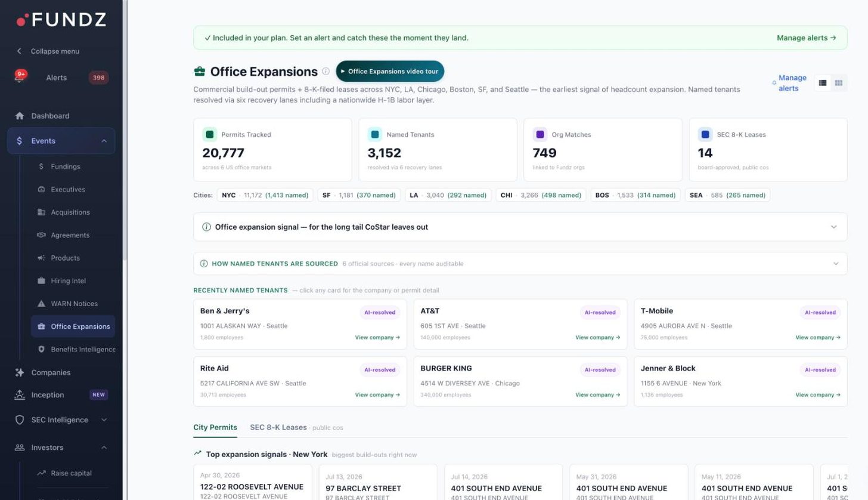The width and height of the screenshot is (868, 500).
Task: Collapse the Investors submenu chevron
Action: tap(104, 447)
